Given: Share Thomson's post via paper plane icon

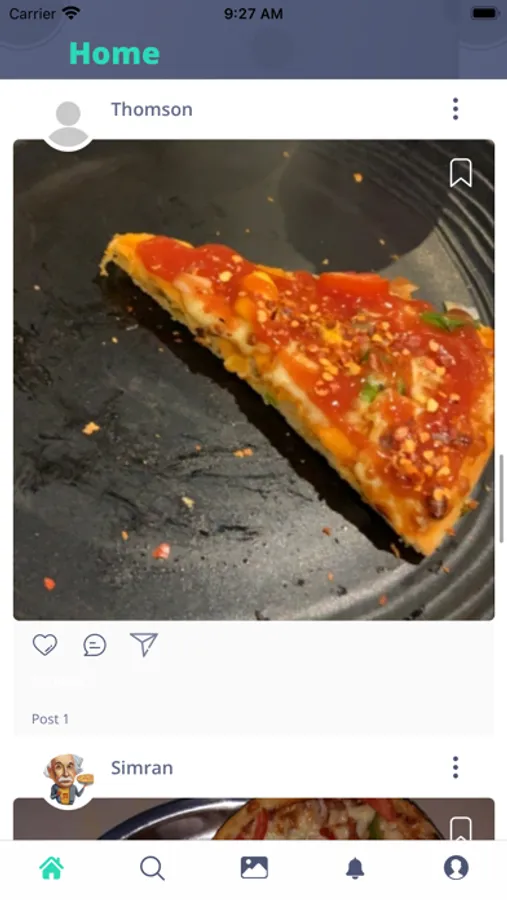Looking at the screenshot, I should (x=144, y=645).
